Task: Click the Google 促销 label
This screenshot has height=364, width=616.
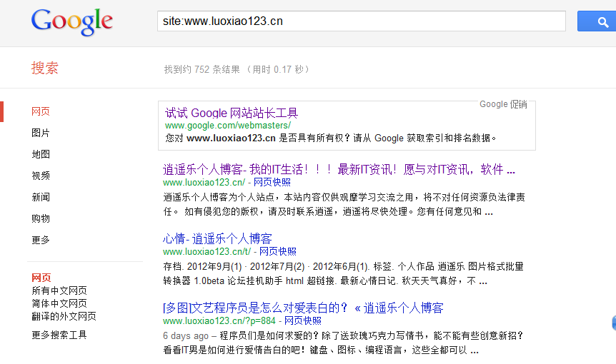Action: tap(503, 104)
